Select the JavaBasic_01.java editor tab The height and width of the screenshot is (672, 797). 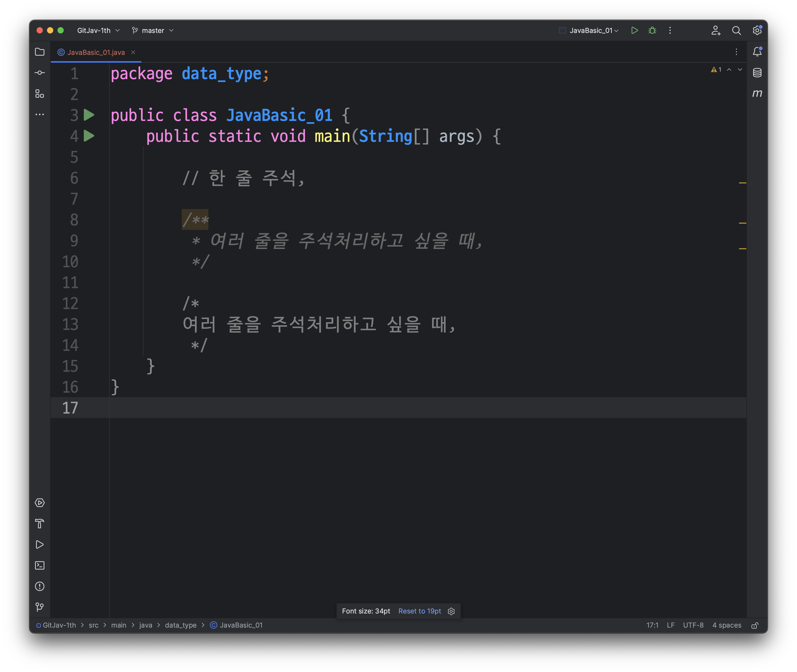pyautogui.click(x=96, y=53)
